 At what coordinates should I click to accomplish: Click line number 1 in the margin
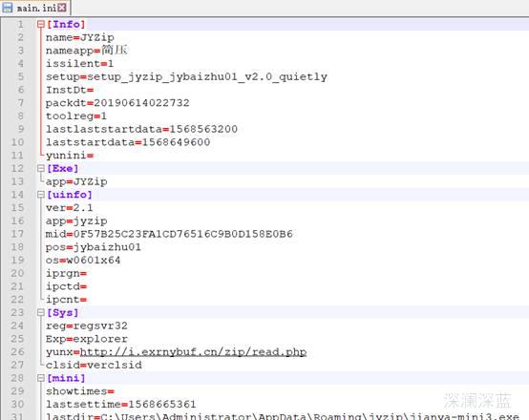tap(21, 24)
